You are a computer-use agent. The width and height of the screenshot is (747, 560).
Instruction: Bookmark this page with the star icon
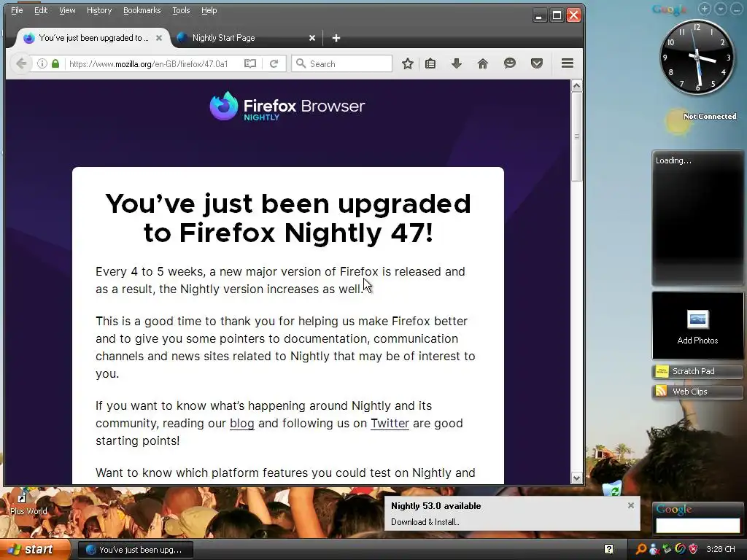point(407,63)
